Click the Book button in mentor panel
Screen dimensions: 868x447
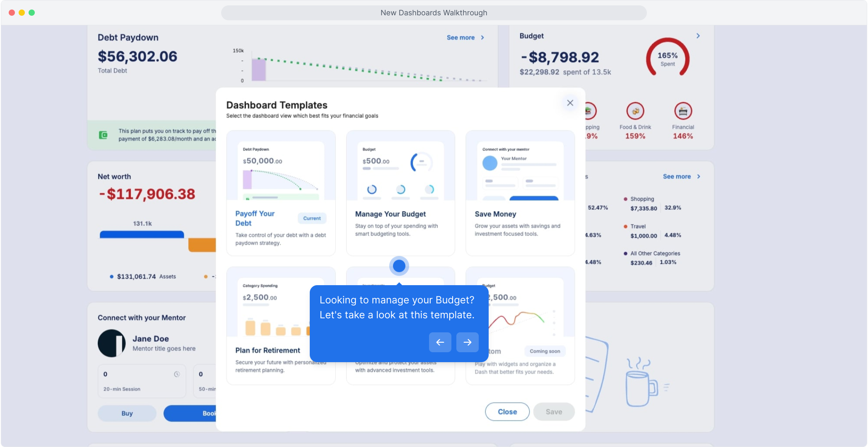(x=190, y=413)
